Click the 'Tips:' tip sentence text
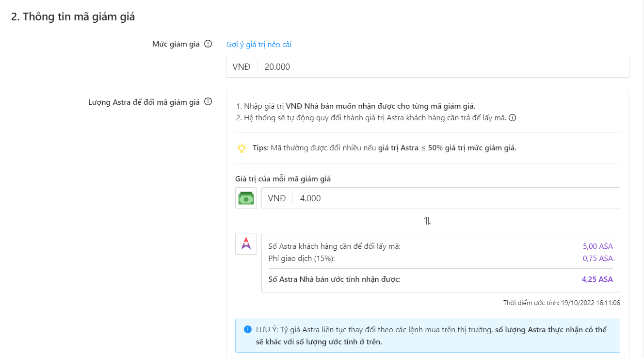The height and width of the screenshot is (357, 644). pos(385,148)
